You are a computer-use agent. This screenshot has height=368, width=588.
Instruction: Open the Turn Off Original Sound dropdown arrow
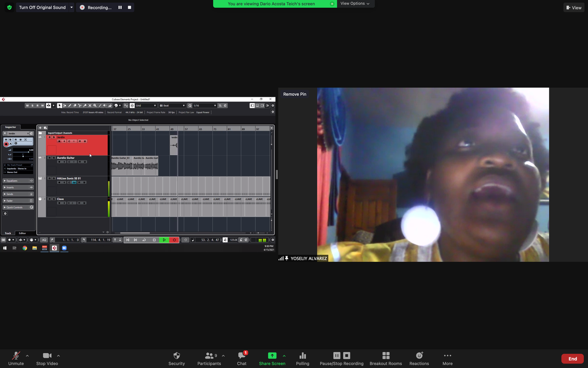72,7
